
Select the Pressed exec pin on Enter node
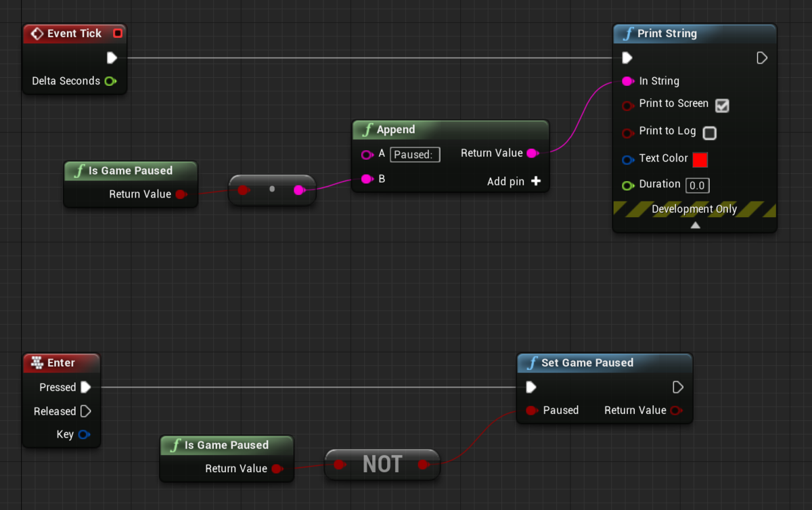click(86, 387)
